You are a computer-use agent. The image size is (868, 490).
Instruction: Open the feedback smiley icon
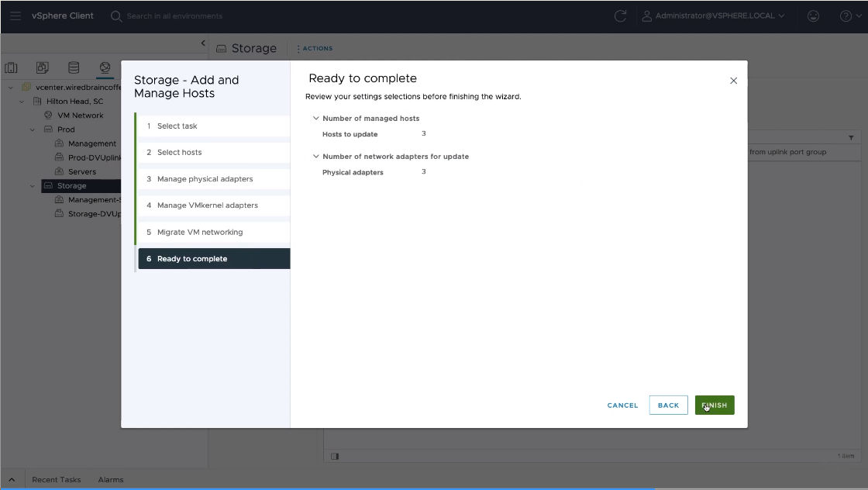(813, 16)
